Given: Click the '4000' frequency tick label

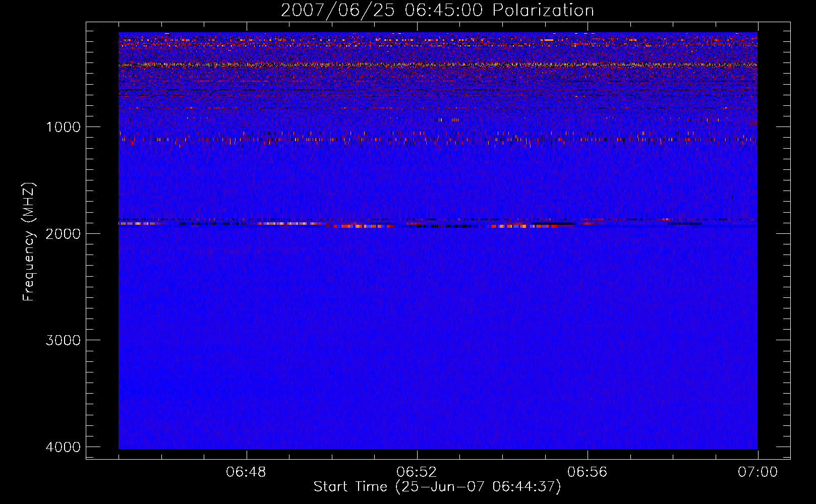Looking at the screenshot, I should (x=63, y=447).
